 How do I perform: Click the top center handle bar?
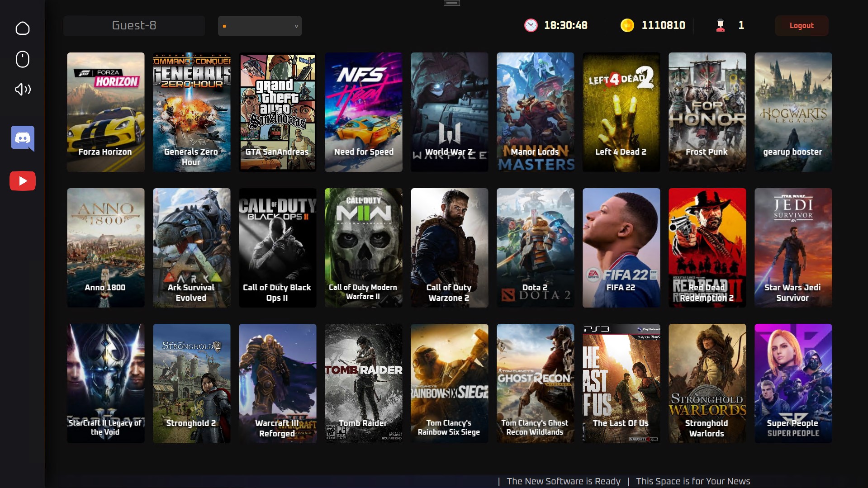(x=451, y=3)
